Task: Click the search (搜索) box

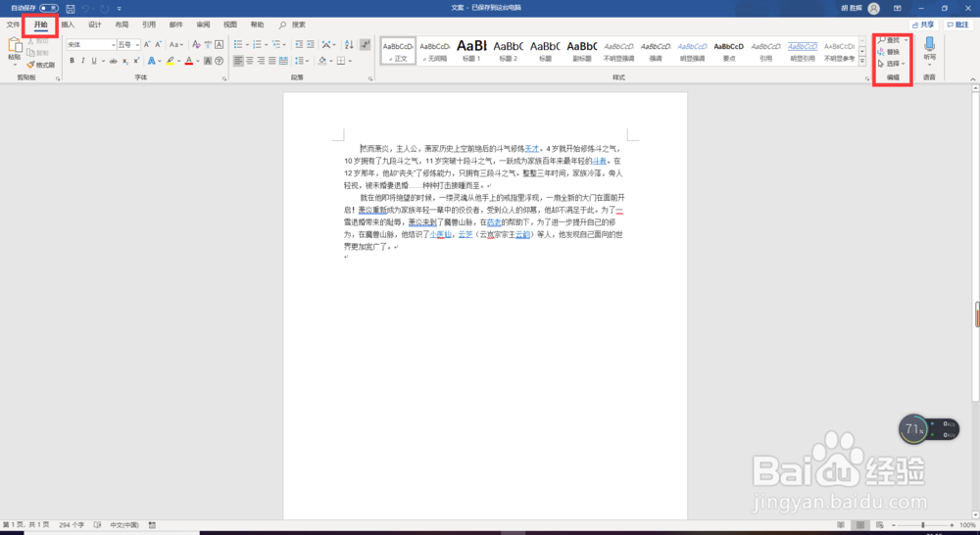Action: pos(292,24)
